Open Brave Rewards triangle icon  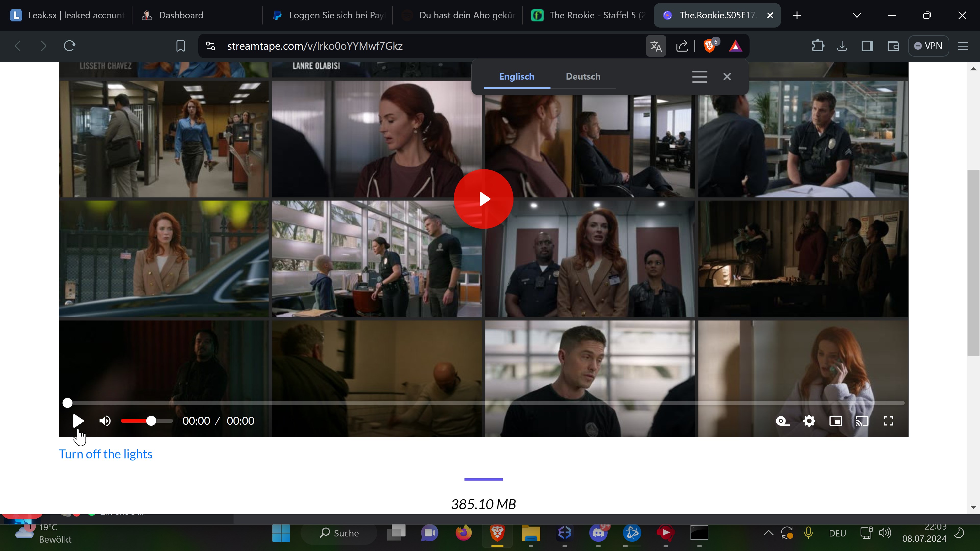[x=735, y=46]
